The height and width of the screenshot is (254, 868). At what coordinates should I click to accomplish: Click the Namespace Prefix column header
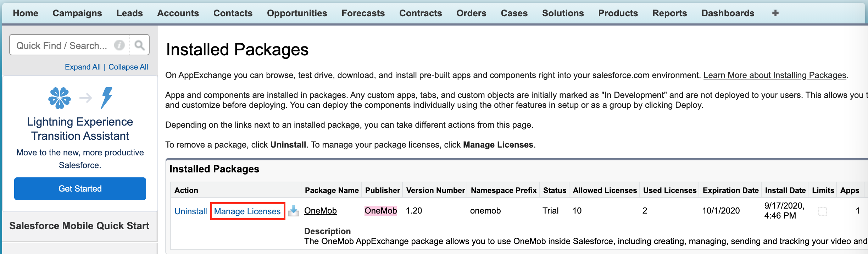pyautogui.click(x=504, y=190)
